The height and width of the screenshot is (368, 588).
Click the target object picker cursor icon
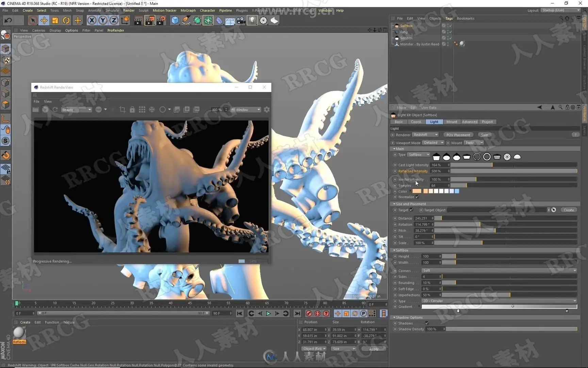(554, 210)
